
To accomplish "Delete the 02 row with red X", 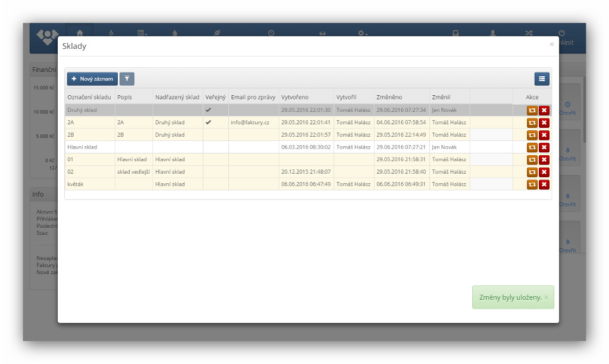I will click(544, 172).
